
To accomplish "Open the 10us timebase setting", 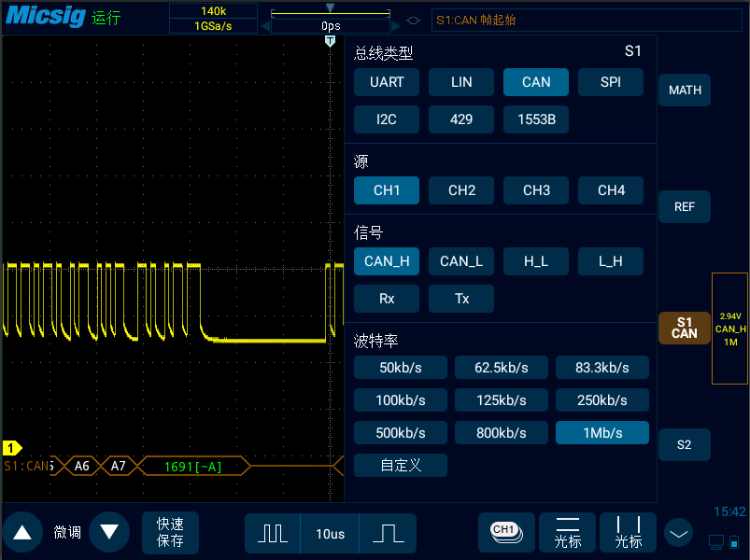I will point(330,534).
